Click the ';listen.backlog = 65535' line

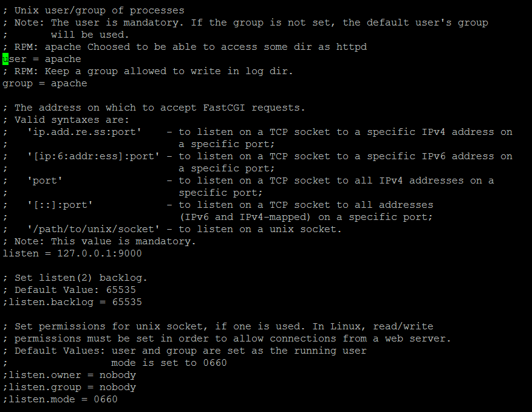(x=72, y=302)
